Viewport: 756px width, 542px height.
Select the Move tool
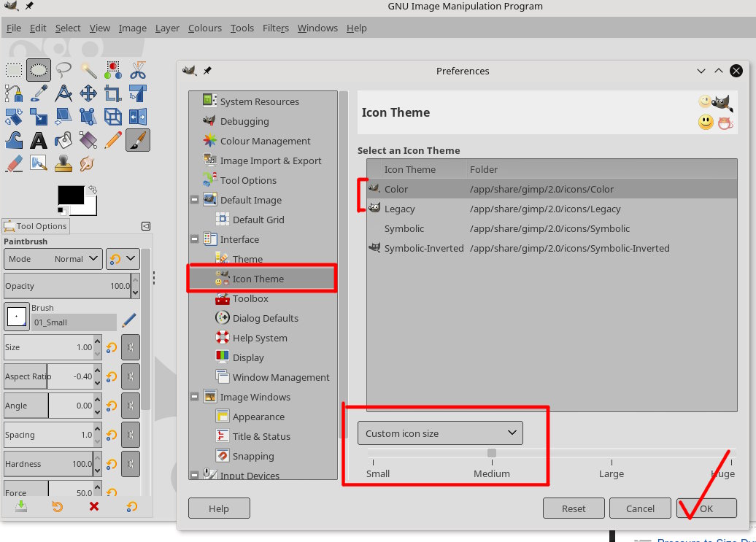click(x=88, y=93)
